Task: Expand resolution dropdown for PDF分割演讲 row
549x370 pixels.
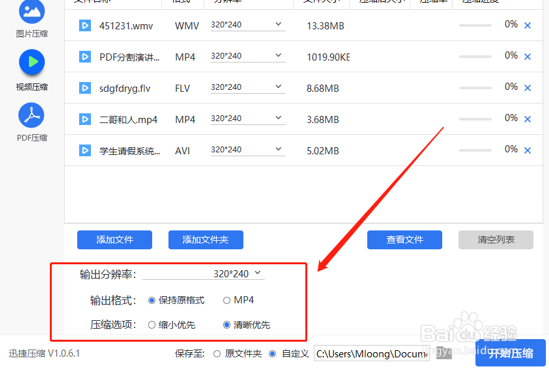Action: click(x=248, y=56)
